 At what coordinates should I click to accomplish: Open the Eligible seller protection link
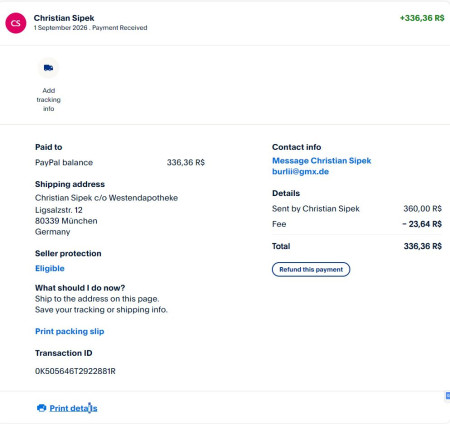[50, 268]
